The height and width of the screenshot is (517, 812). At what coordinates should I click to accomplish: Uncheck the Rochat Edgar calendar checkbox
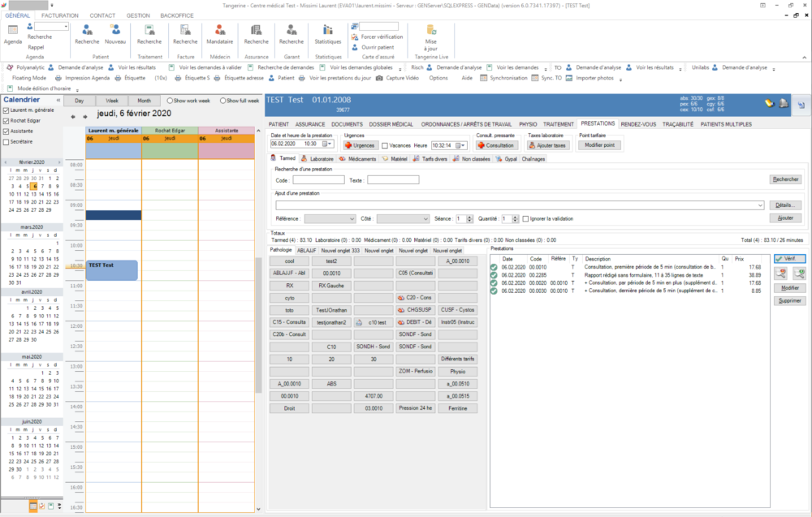tap(6, 120)
